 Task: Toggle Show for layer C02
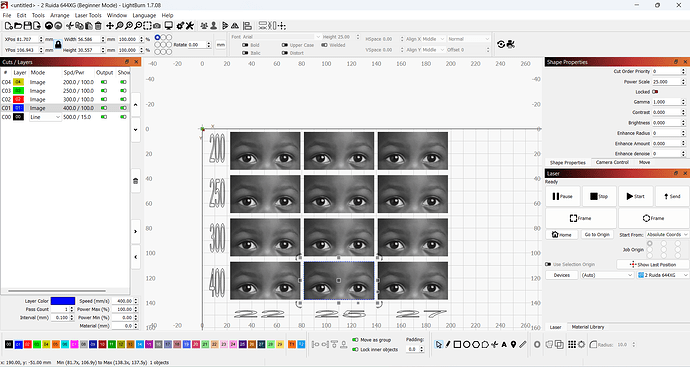[123, 99]
